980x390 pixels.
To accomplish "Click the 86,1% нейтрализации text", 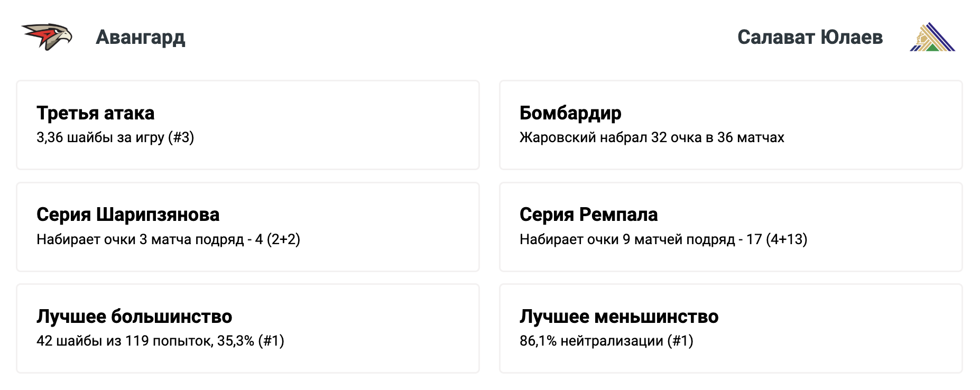I will click(606, 341).
